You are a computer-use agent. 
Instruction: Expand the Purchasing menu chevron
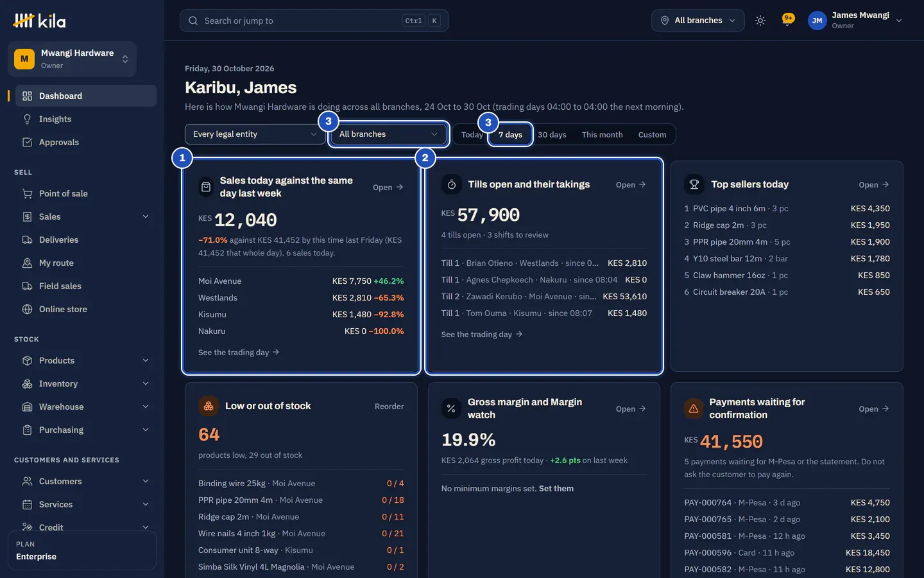[x=146, y=430]
